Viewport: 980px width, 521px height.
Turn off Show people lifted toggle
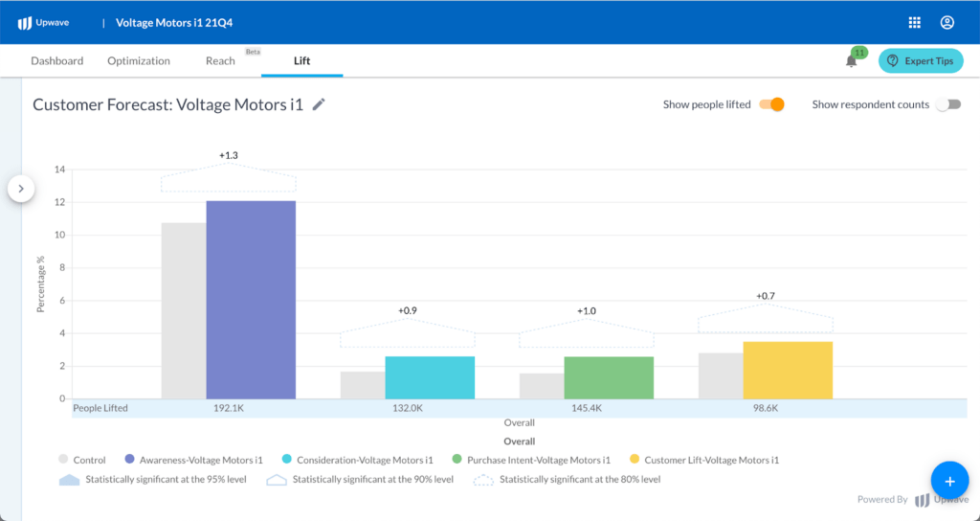point(772,104)
